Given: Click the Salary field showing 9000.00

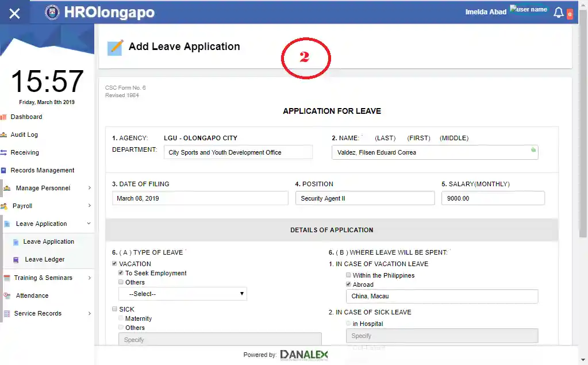Looking at the screenshot, I should tap(493, 198).
